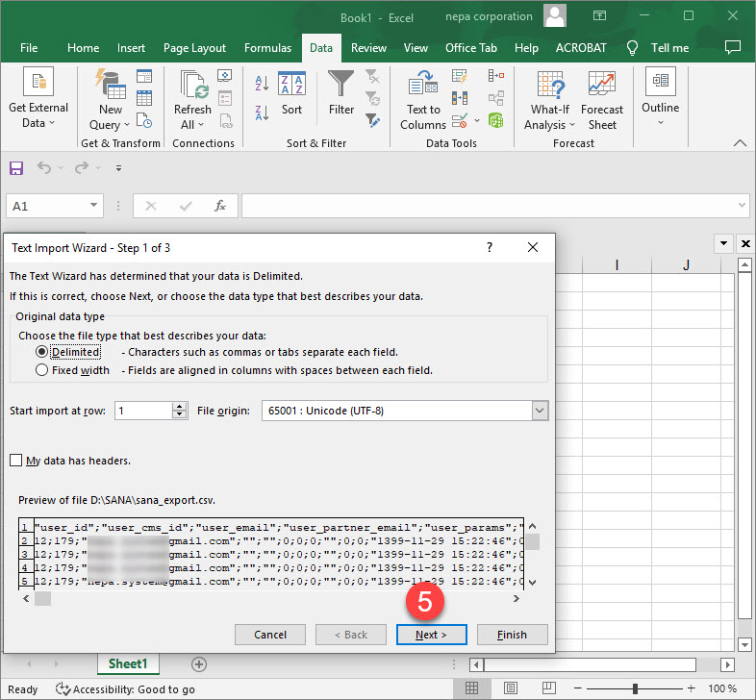
Task: Open the undo history arrow
Action: point(61,167)
